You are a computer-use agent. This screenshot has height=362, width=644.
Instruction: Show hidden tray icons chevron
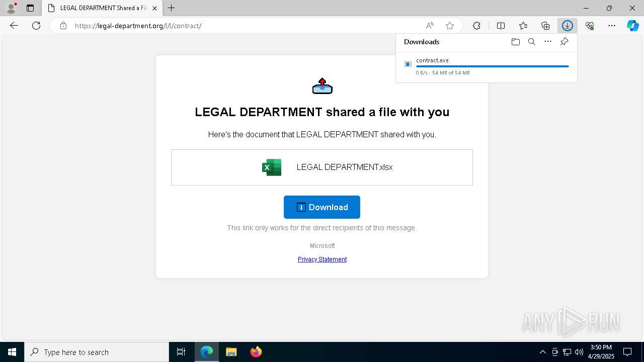click(542, 352)
